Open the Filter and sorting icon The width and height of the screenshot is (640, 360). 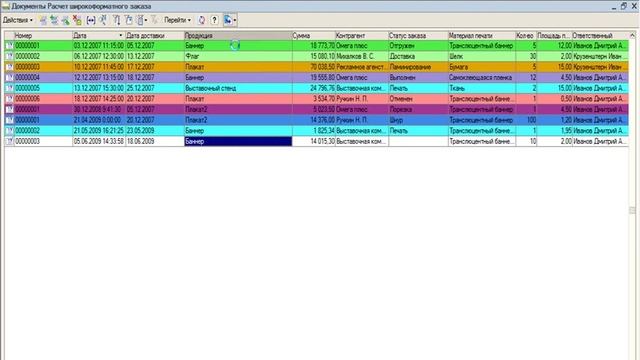[117, 20]
